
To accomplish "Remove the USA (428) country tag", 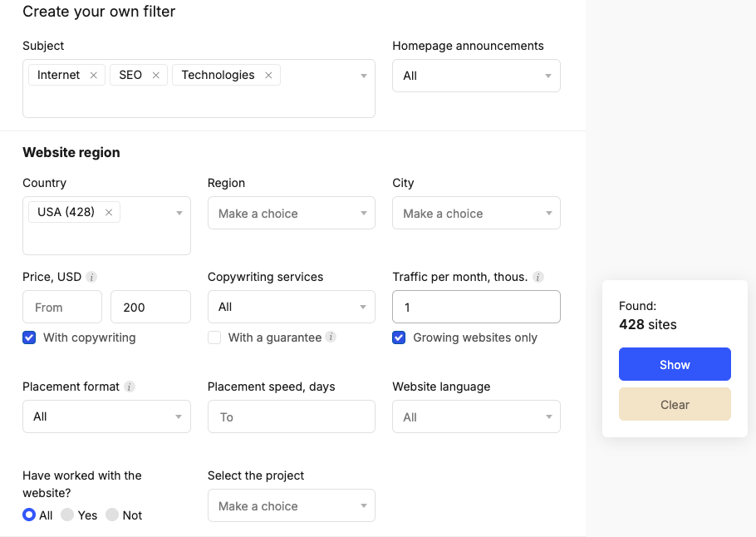I will click(x=108, y=213).
